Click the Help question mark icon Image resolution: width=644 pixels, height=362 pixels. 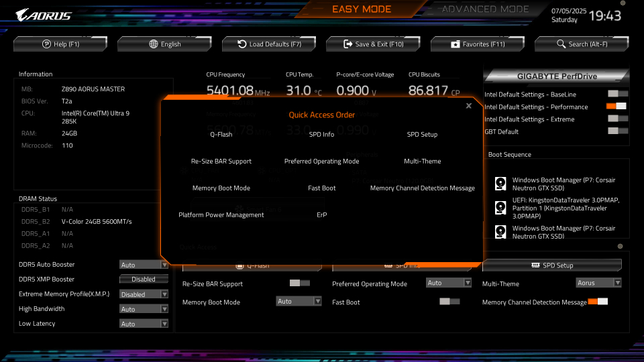(x=46, y=44)
